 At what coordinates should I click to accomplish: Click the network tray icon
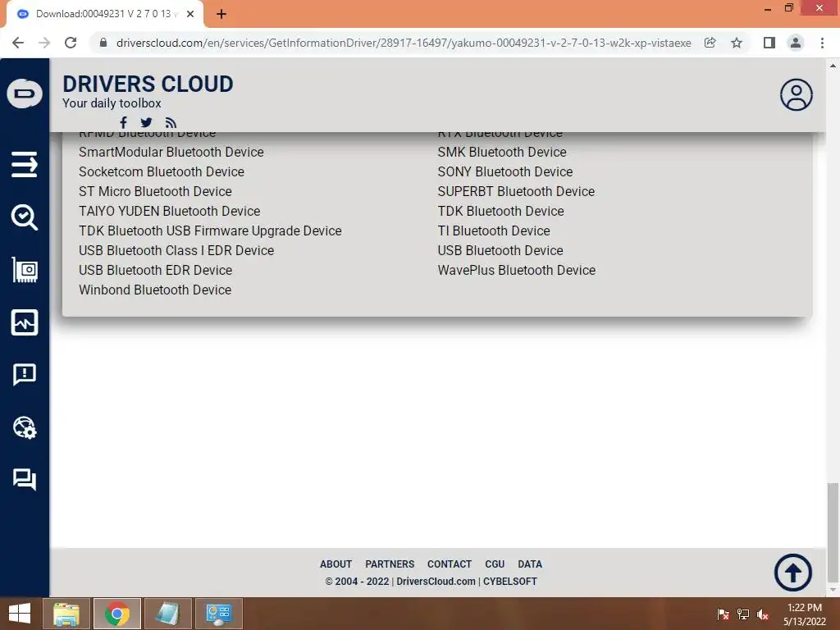(x=743, y=614)
